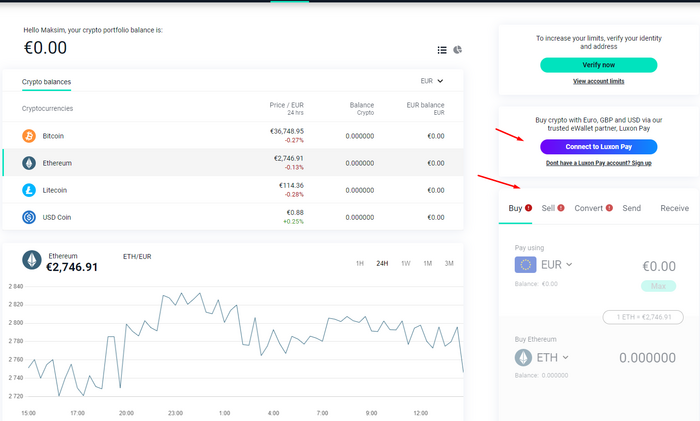Click the USD Coin icon
This screenshot has height=421, width=700.
(29, 217)
